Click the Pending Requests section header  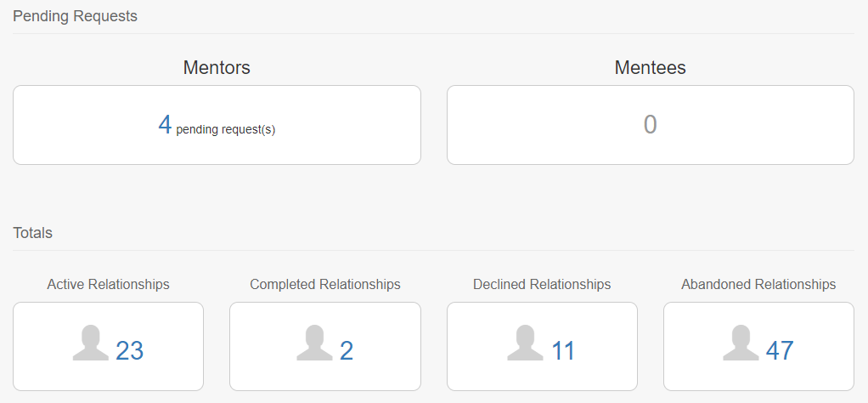coord(75,16)
